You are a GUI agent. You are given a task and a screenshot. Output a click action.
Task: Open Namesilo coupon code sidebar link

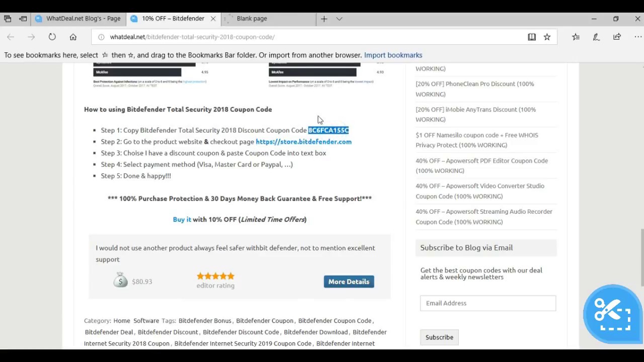click(x=476, y=140)
